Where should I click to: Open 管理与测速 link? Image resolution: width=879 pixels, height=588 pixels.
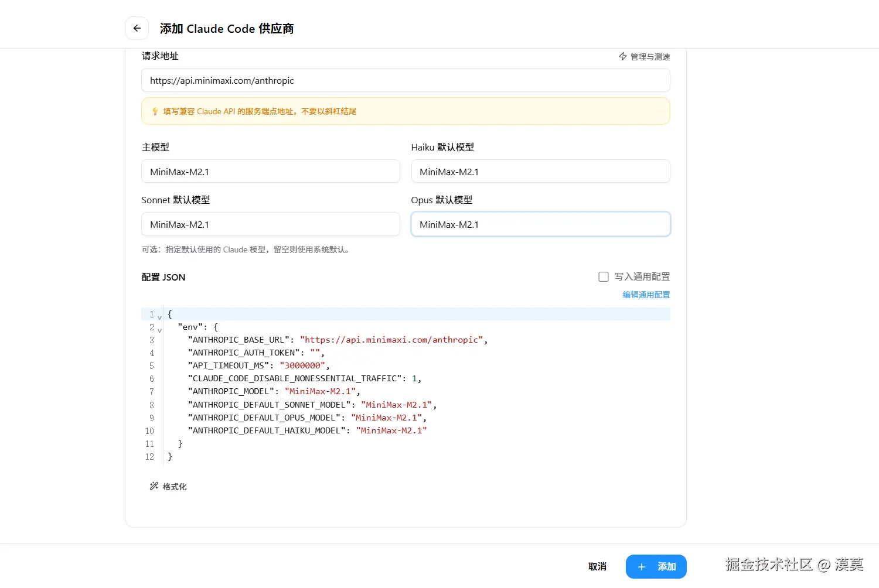tap(645, 56)
